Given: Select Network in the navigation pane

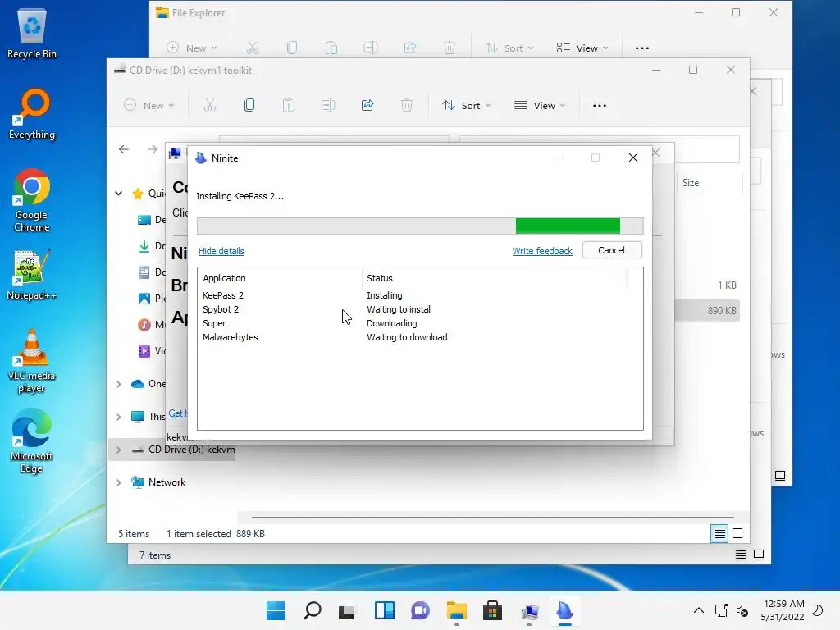Looking at the screenshot, I should click(x=167, y=482).
